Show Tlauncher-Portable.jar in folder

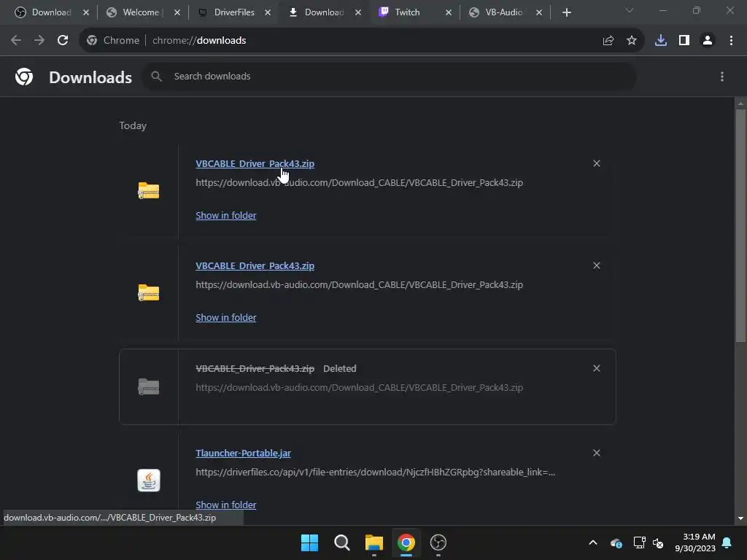(226, 505)
